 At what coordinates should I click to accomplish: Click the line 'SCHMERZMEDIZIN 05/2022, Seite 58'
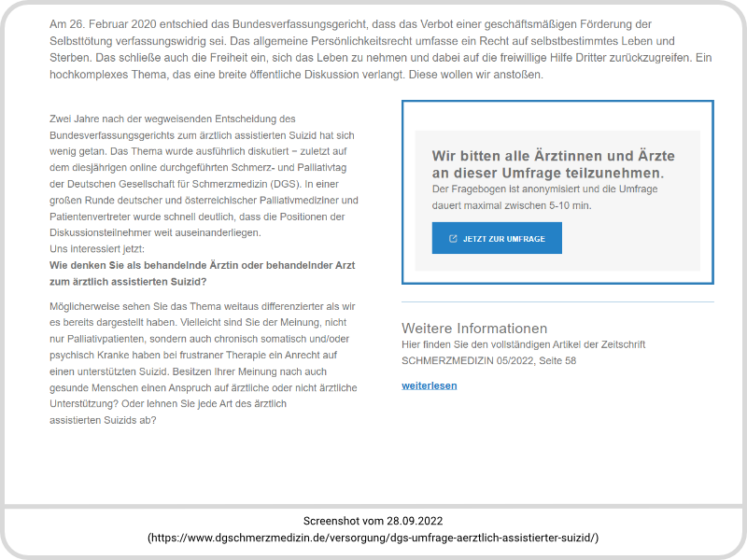[488, 361]
